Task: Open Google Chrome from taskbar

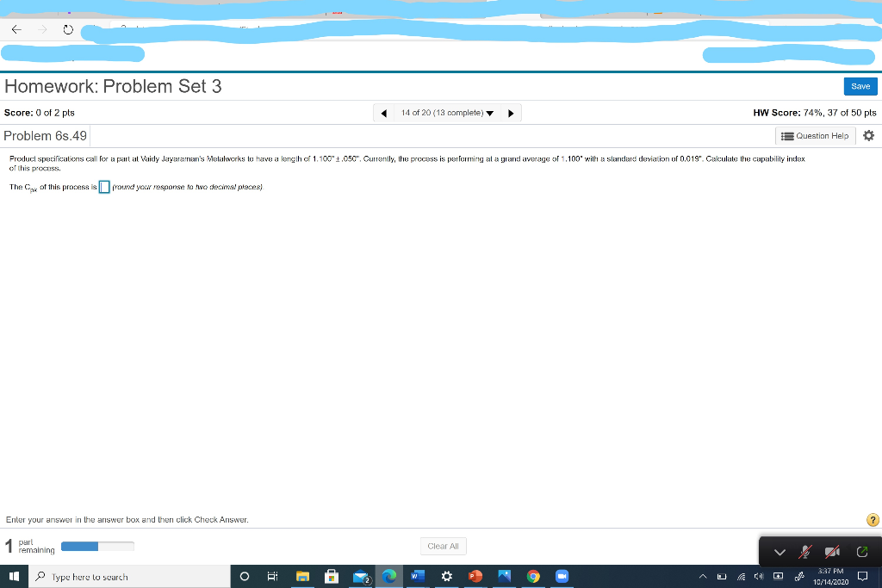Action: [x=533, y=576]
